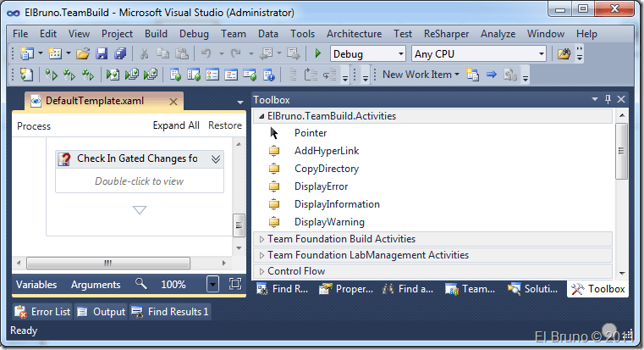Switch to the Error List tab

coord(42,312)
